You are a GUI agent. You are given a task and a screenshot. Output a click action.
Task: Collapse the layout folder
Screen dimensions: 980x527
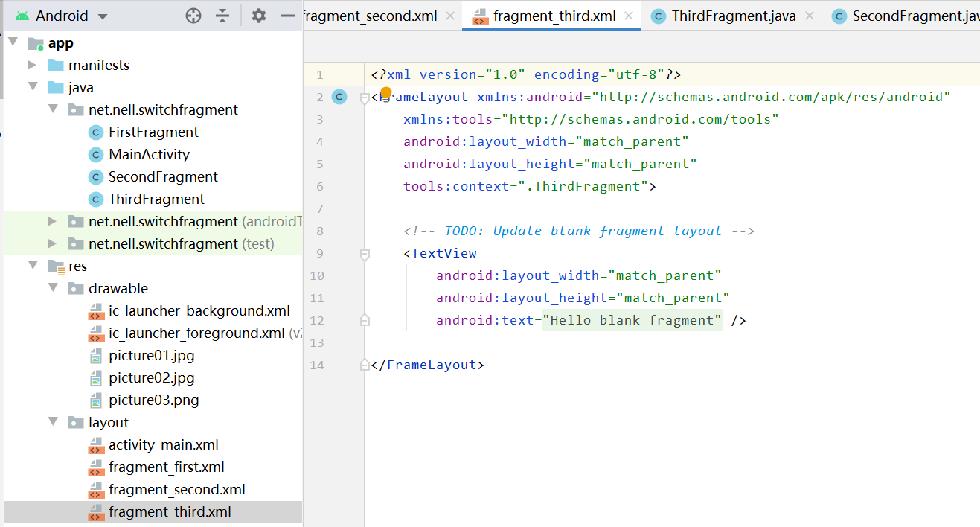pyautogui.click(x=52, y=423)
